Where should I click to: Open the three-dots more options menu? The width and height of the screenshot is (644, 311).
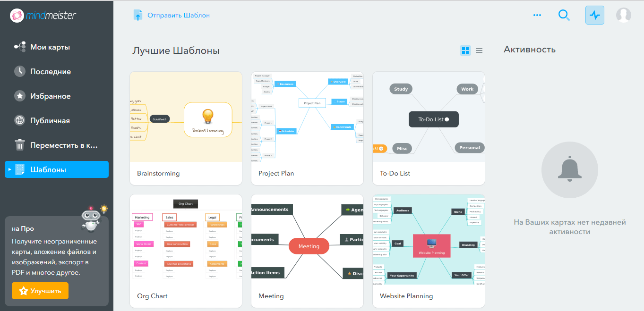537,15
